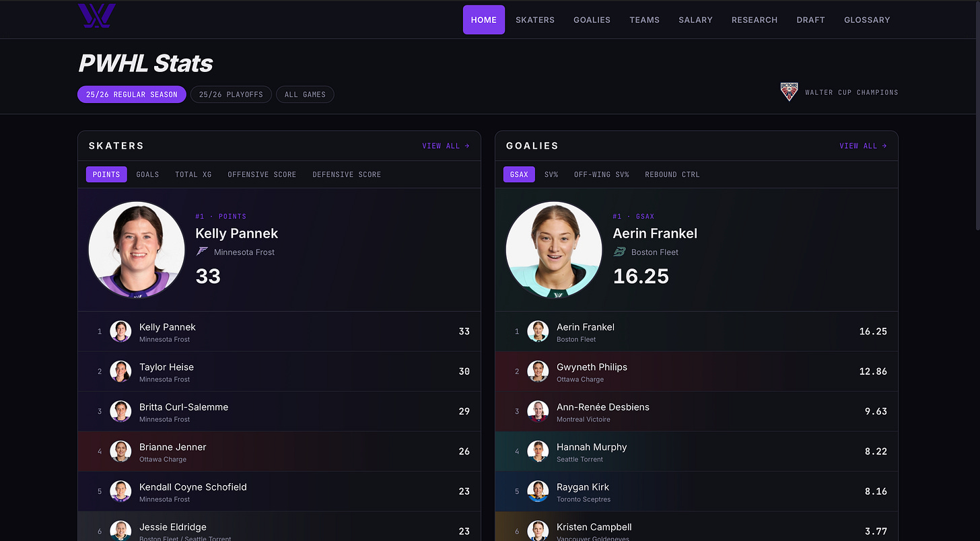Switch to 25/26 Playoffs stats

[x=232, y=94]
